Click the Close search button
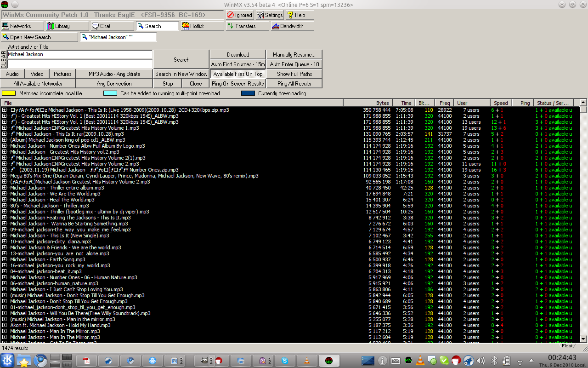This screenshot has height=368, width=588. [x=196, y=84]
